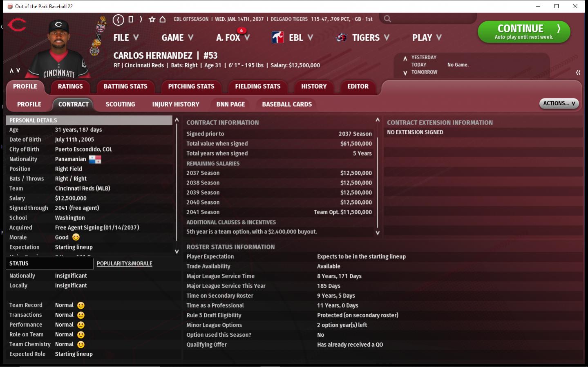Screen dimensions: 588x367
Task: Click the forward navigation arrow icon
Action: tap(141, 19)
